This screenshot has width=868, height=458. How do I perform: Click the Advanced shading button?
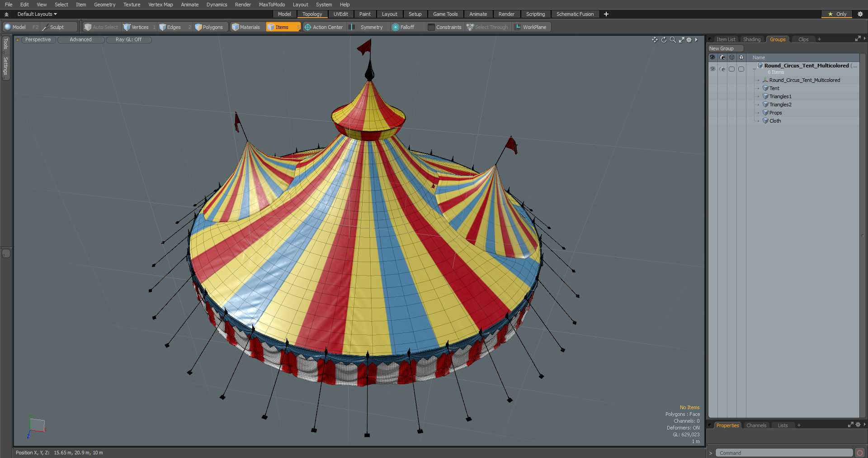80,40
